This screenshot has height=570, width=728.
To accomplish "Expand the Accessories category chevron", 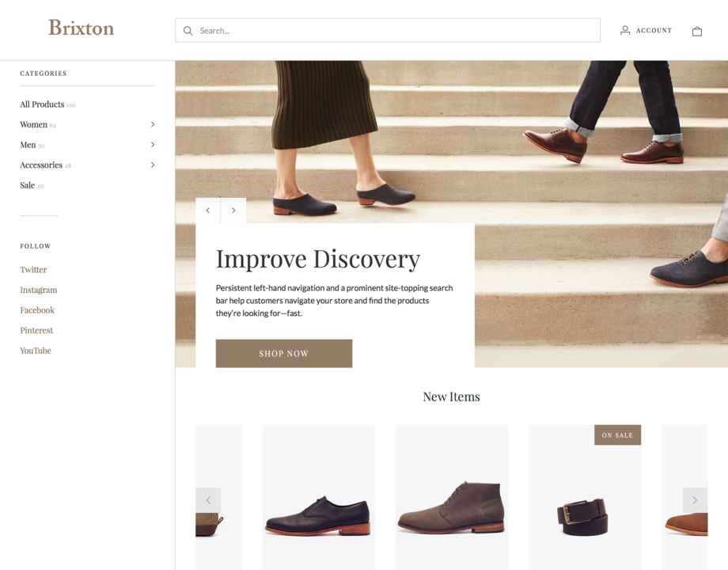I will click(153, 165).
